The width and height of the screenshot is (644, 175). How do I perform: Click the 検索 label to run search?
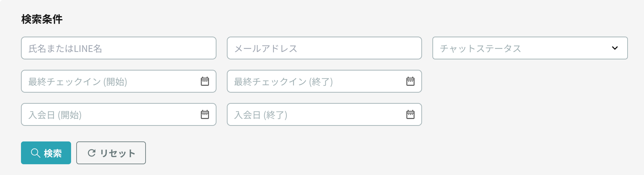(53, 153)
